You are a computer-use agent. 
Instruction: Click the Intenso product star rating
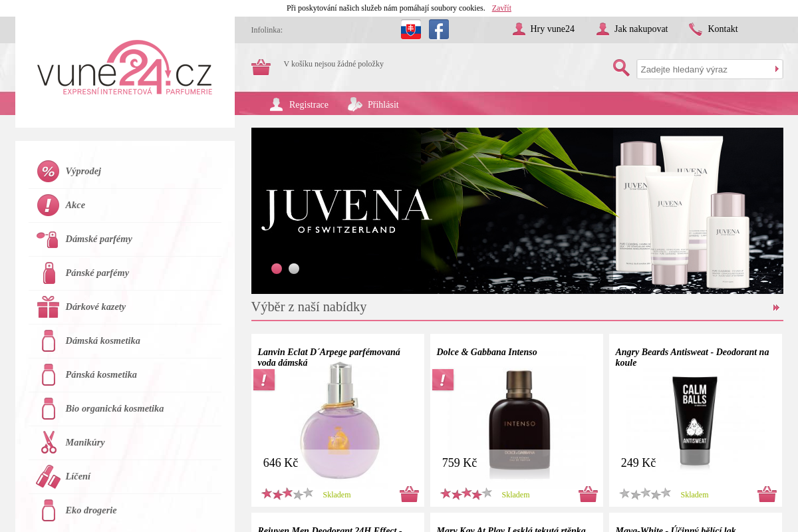coord(466,493)
